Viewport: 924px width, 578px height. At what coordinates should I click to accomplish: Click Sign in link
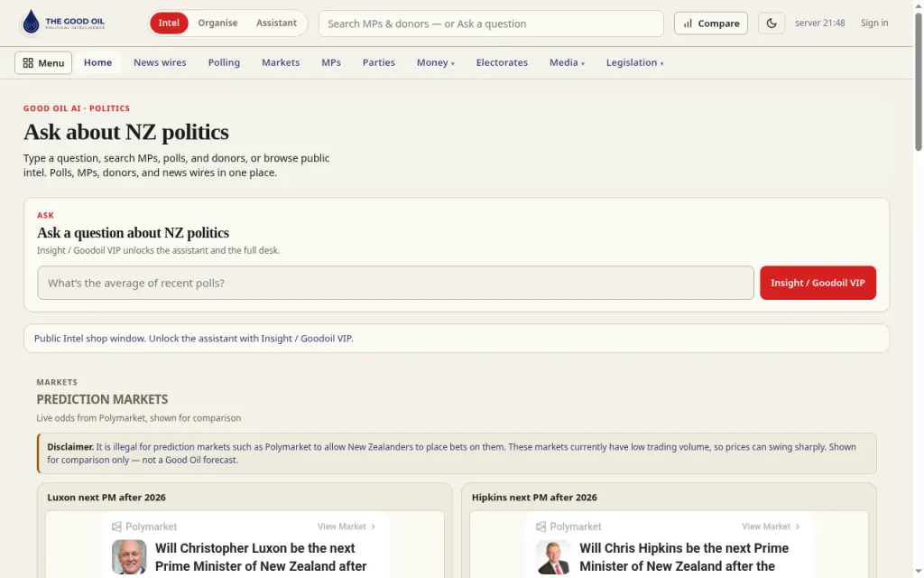(x=873, y=23)
